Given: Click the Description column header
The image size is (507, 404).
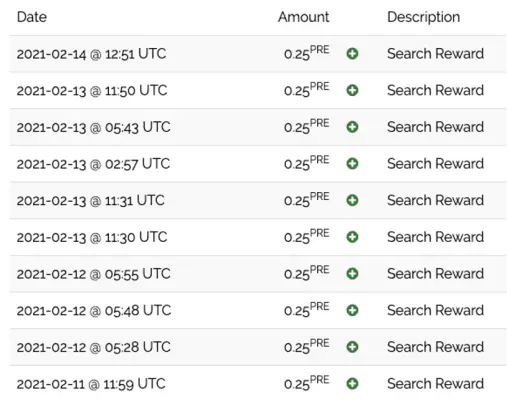Looking at the screenshot, I should [424, 17].
